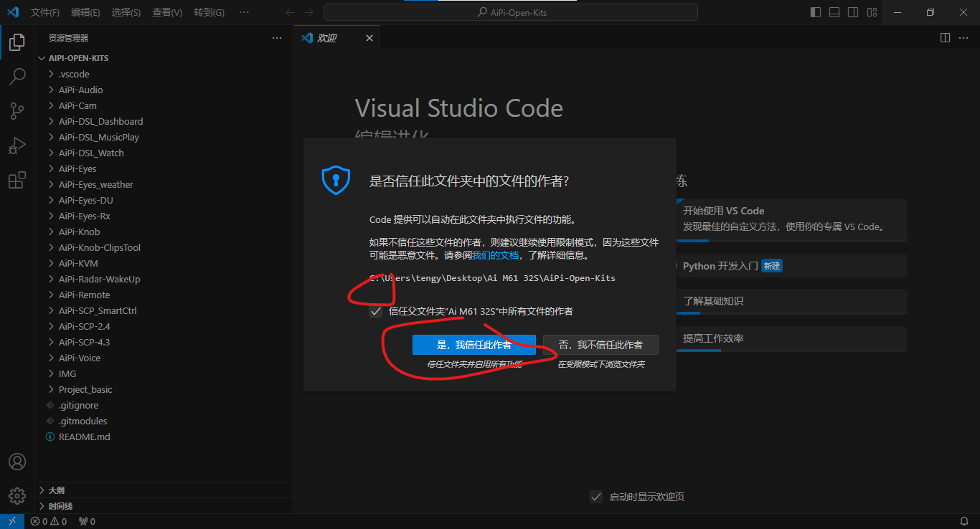The width and height of the screenshot is (980, 529).
Task: Click the VS Code logo in title bar
Action: pyautogui.click(x=12, y=12)
